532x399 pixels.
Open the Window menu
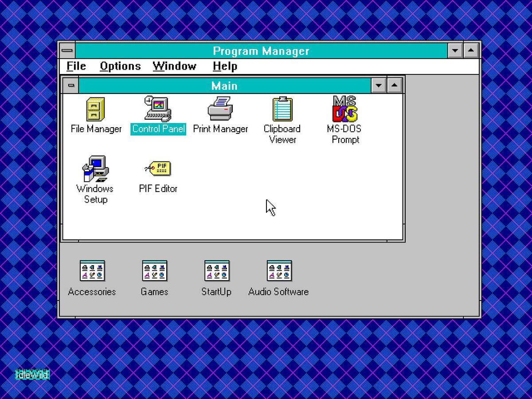coord(175,66)
